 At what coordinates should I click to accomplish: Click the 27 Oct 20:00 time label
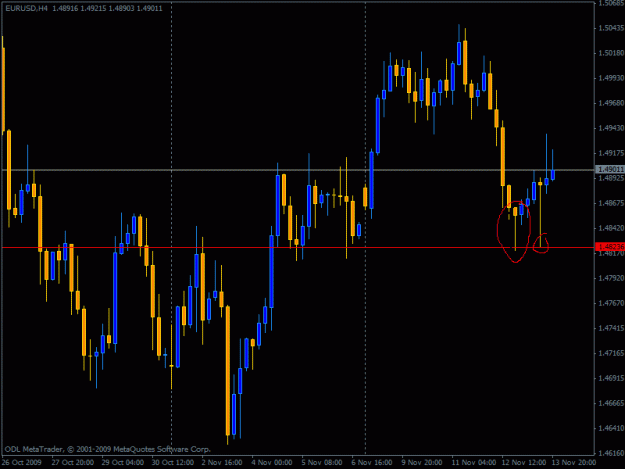[73, 463]
